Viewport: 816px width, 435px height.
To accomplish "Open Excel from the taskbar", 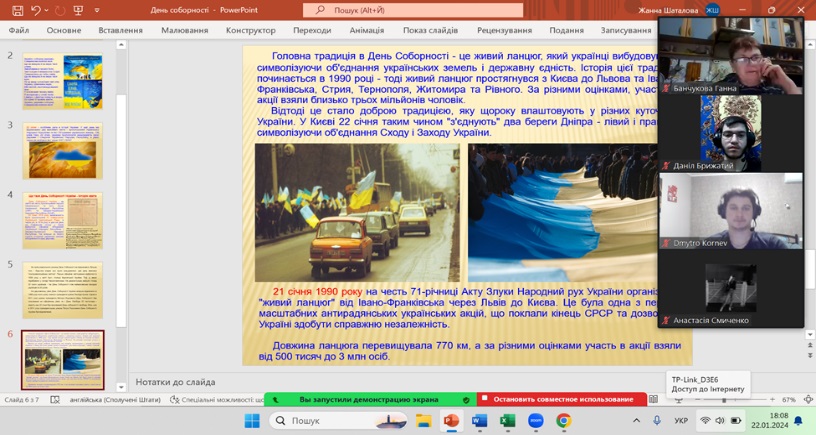I will [x=507, y=420].
